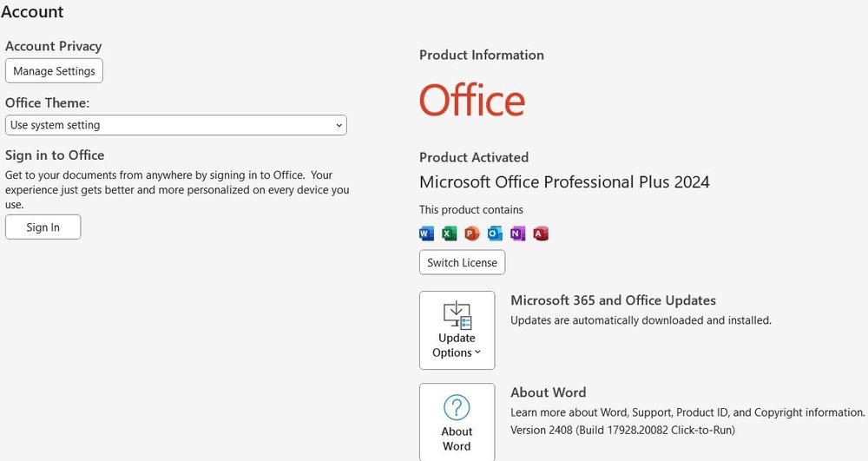Open the Update Options menu button
Screen dimensions: 868x461
tap(457, 331)
